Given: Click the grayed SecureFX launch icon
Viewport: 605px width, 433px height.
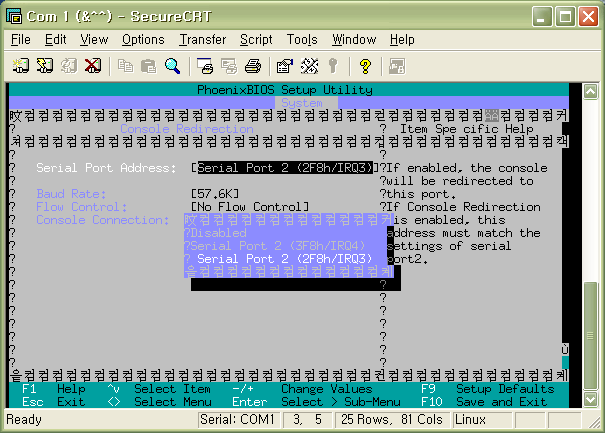Looking at the screenshot, I should 397,66.
